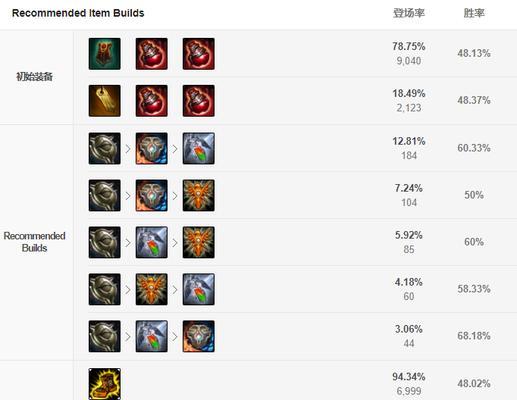The height and width of the screenshot is (400, 517).
Task: Select the golden coin starting item icon
Action: (x=105, y=101)
